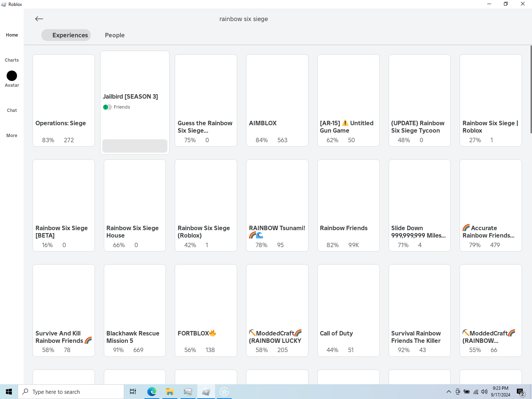Click the Friends indicator on Jailbird card
The image size is (532, 399).
[117, 107]
